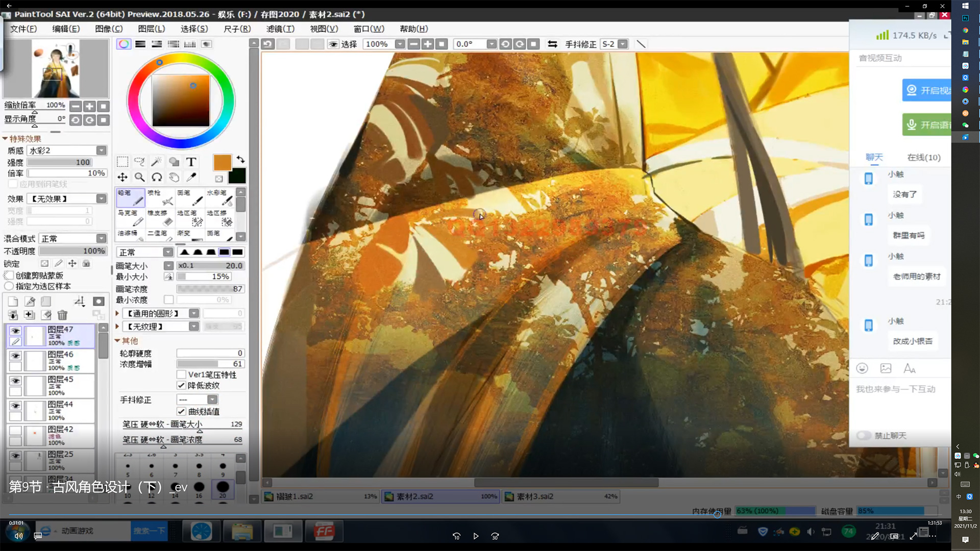Select the Hand pan tool

[174, 177]
